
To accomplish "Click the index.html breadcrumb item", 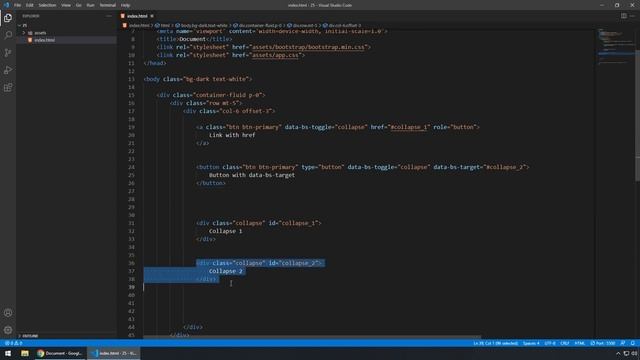I will (139, 25).
